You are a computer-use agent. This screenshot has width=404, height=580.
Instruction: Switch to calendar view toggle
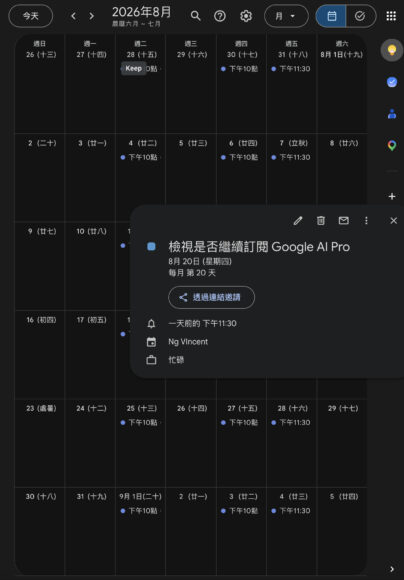coord(331,16)
